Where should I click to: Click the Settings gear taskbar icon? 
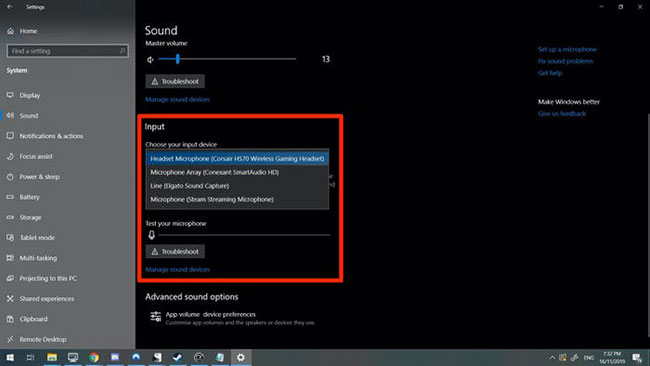click(x=241, y=357)
